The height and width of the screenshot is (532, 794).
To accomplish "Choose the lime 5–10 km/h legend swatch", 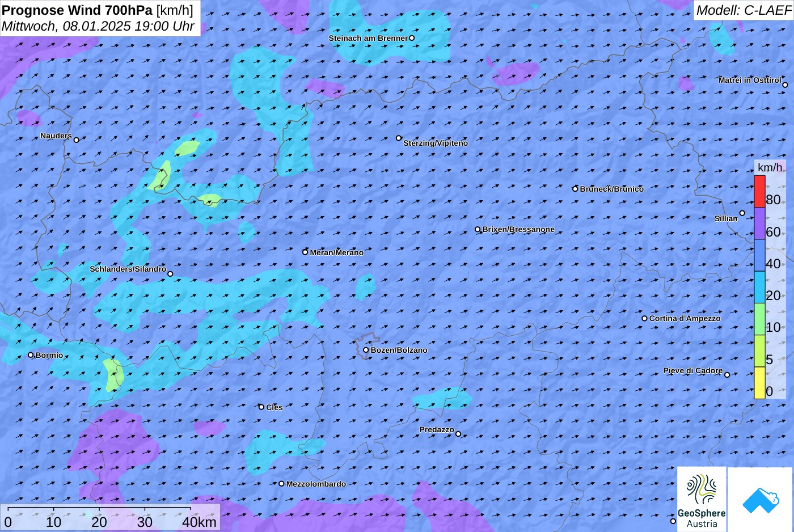I will [x=759, y=351].
